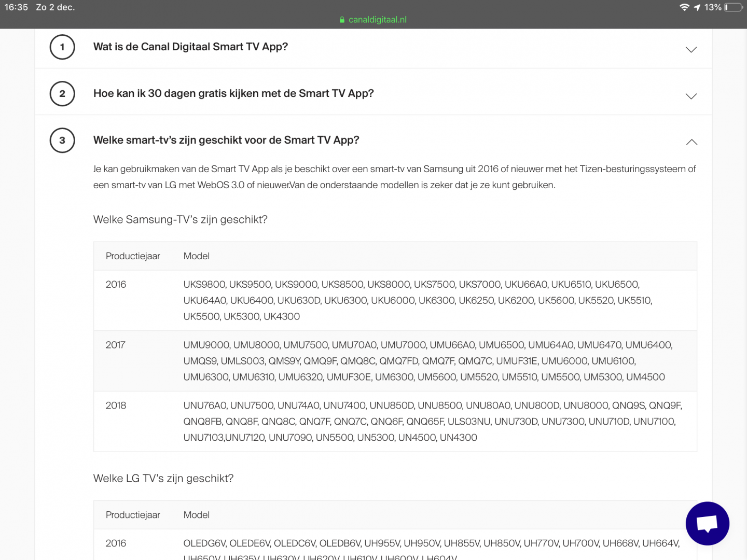Expand the 30 dagen gratis question chevron
Screen dimensions: 747x560
[691, 96]
